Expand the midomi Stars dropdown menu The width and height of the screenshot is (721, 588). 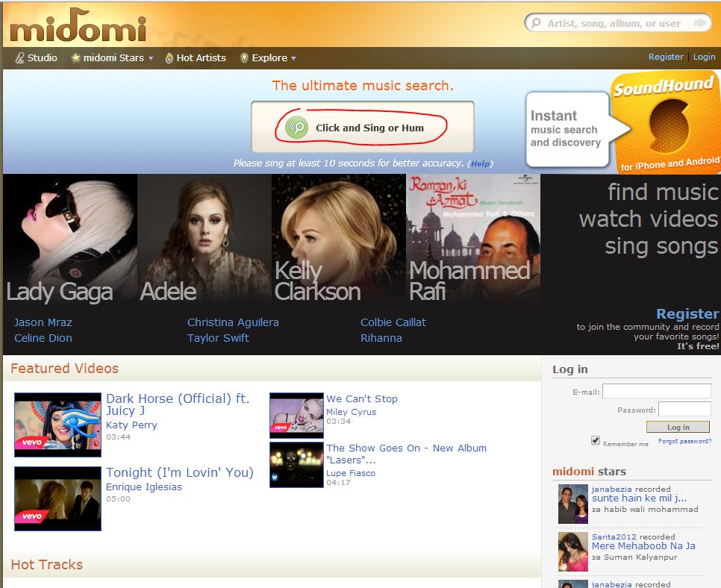point(151,58)
